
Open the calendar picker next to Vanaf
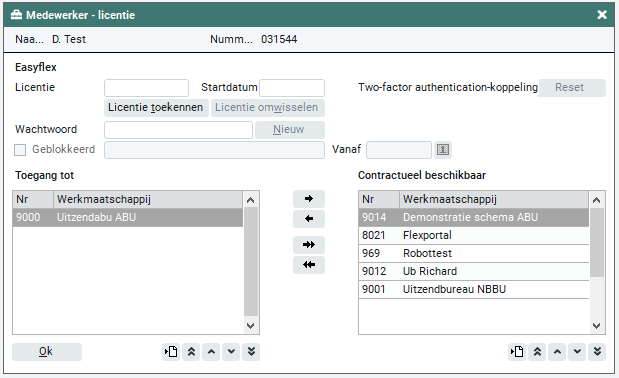tap(443, 150)
